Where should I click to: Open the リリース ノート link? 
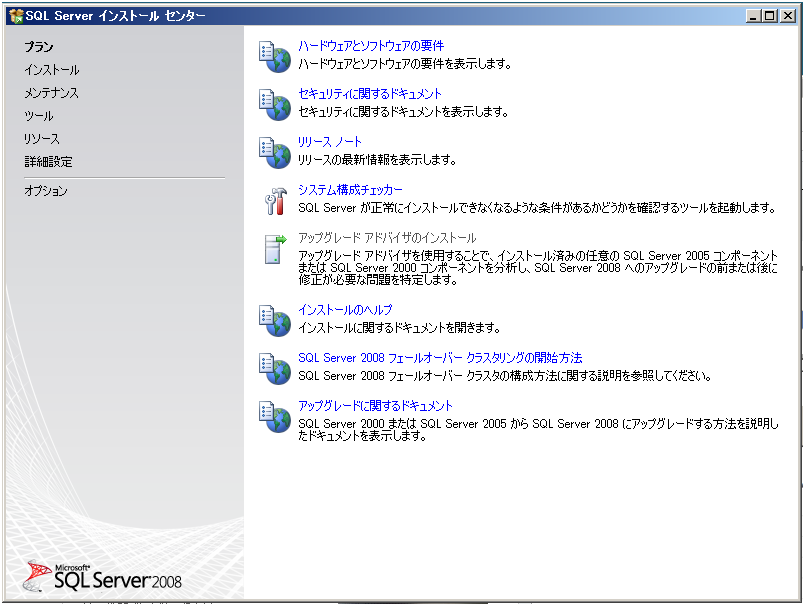[330, 142]
